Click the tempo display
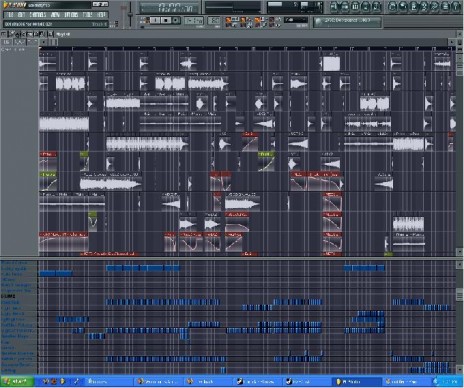Image resolution: width=464 pixels, height=388 pixels. [194, 21]
